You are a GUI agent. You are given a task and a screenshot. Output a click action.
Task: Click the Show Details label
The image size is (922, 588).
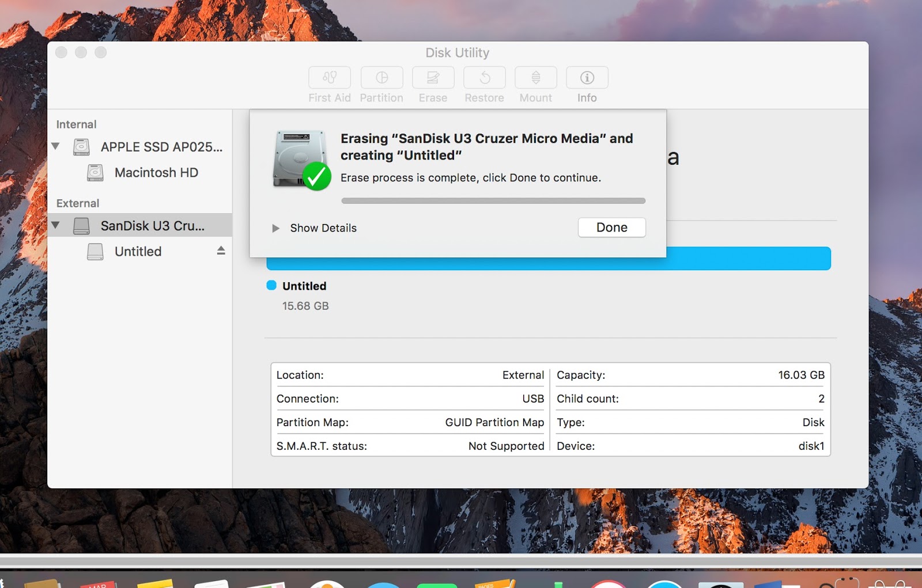pos(323,228)
